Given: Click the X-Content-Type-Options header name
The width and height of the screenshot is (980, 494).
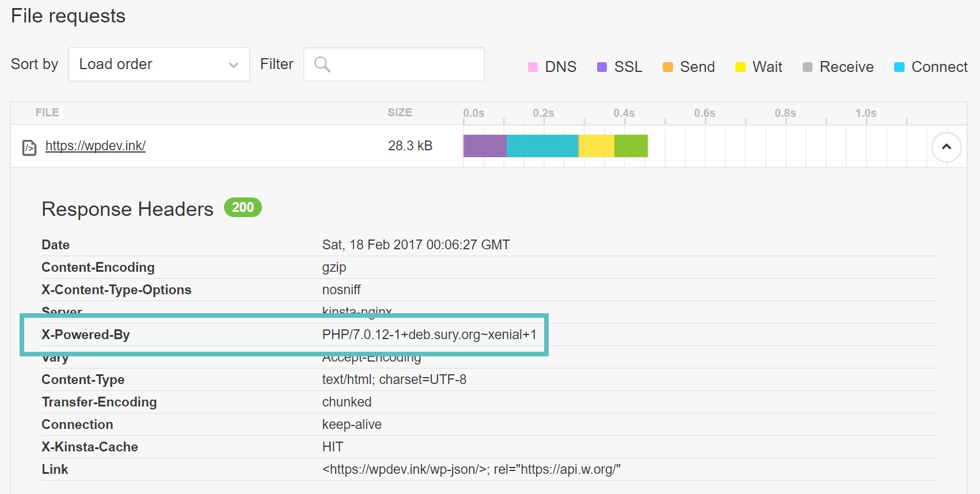Looking at the screenshot, I should point(116,290).
